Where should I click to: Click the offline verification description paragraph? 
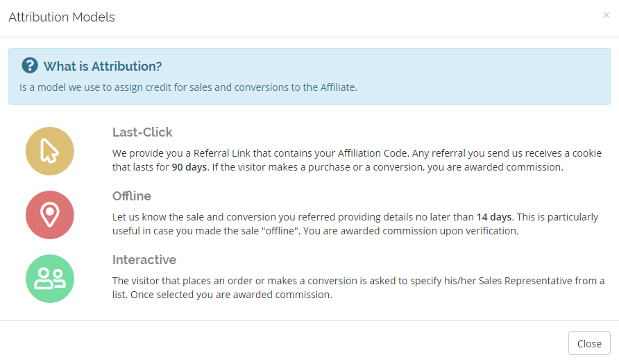[355, 224]
